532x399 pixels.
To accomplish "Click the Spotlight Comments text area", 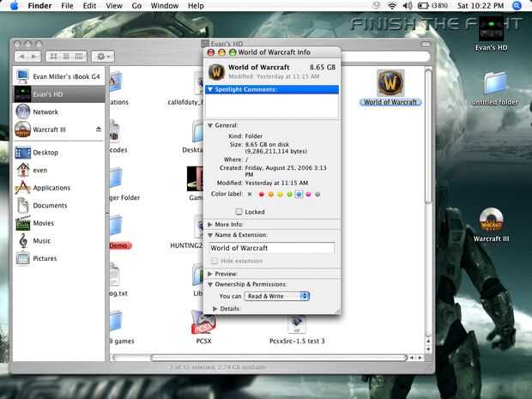I will coord(272,106).
